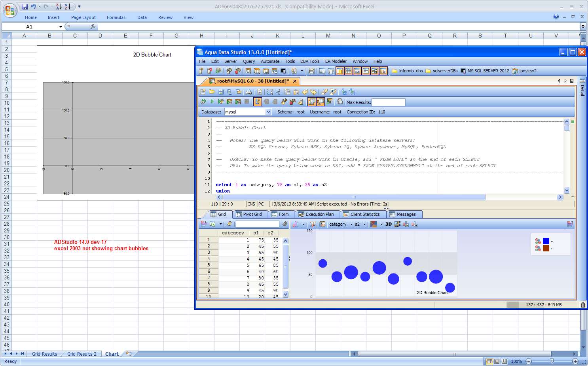Open the informix-dbs bookmark folder
588x366 pixels.
tap(408, 71)
